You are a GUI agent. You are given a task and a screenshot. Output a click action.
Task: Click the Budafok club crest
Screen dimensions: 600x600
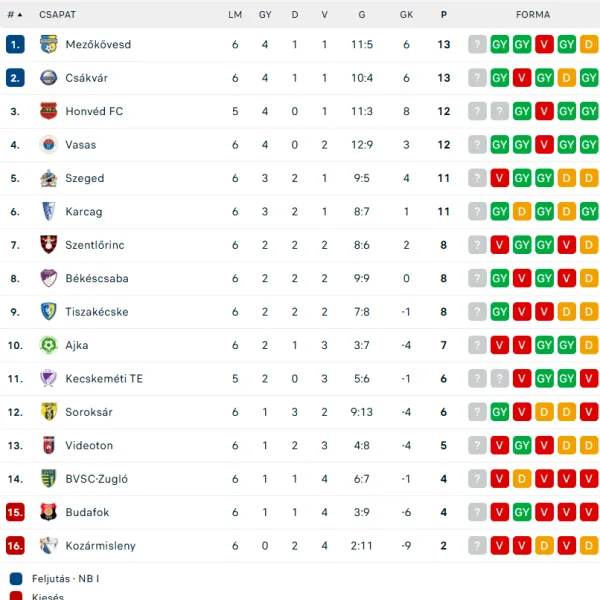[x=49, y=512]
